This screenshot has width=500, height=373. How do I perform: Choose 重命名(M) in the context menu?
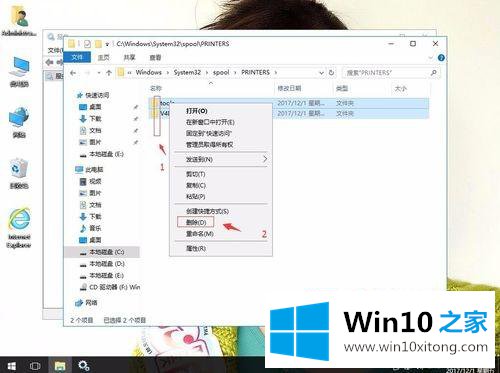[x=199, y=234]
